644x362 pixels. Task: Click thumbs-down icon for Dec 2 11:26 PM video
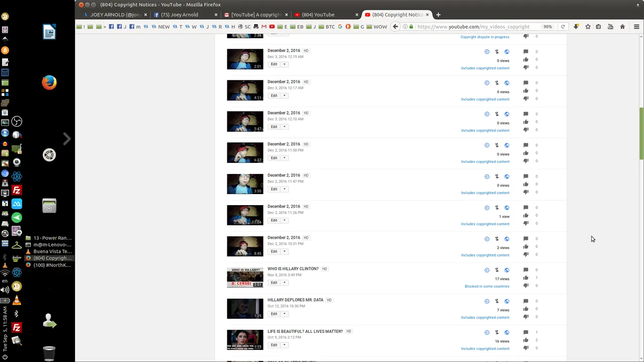pos(526,223)
